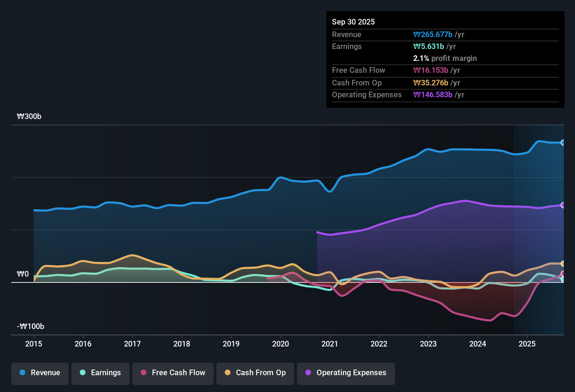Click the blue Revenue legend dot
The width and height of the screenshot is (575, 392).
pos(22,373)
